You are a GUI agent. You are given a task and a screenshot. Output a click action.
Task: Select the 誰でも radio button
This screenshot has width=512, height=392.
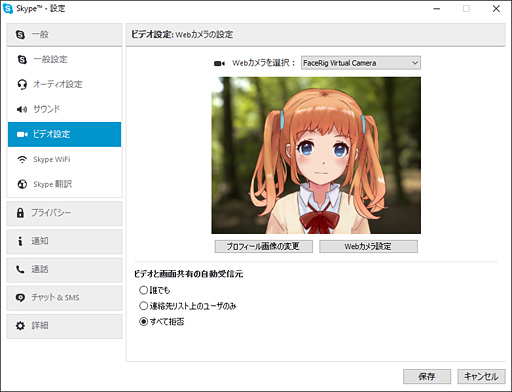143,290
